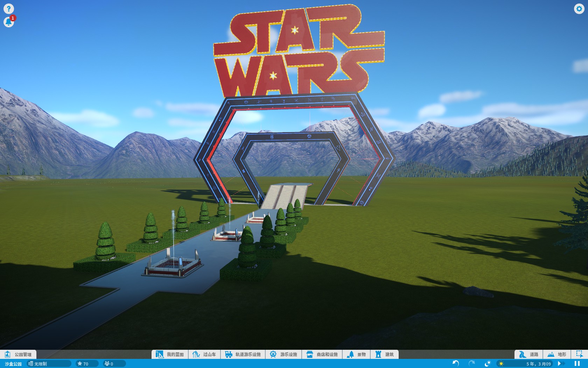The image size is (588, 368).
Task: Click the 无限制 money indicator
Action: click(x=49, y=364)
